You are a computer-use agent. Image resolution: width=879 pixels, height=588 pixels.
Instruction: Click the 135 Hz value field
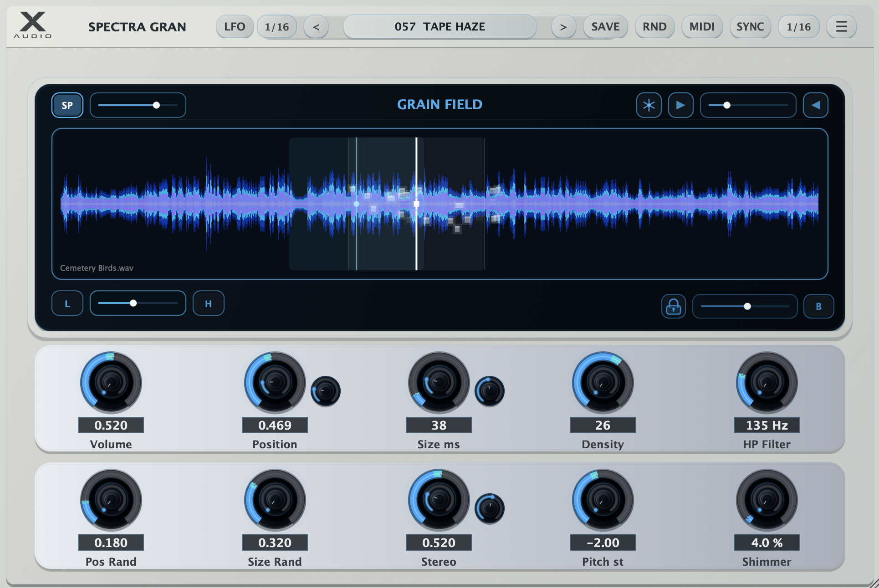(x=767, y=425)
